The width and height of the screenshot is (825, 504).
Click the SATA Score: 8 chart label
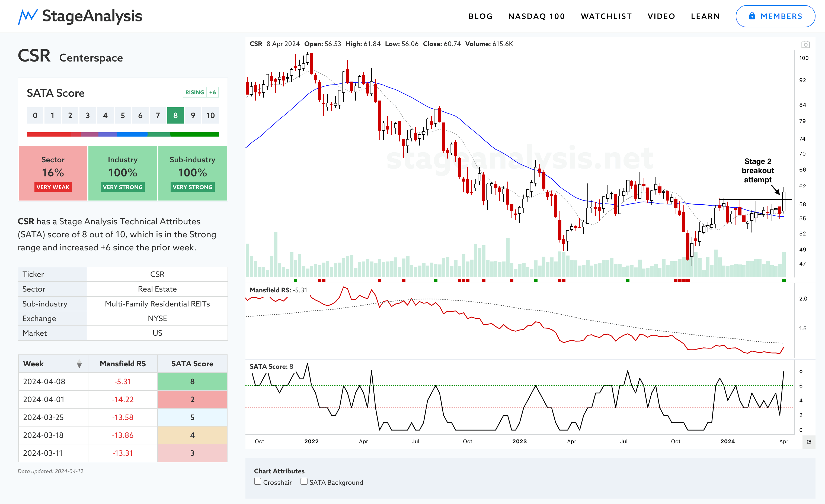[x=271, y=367]
